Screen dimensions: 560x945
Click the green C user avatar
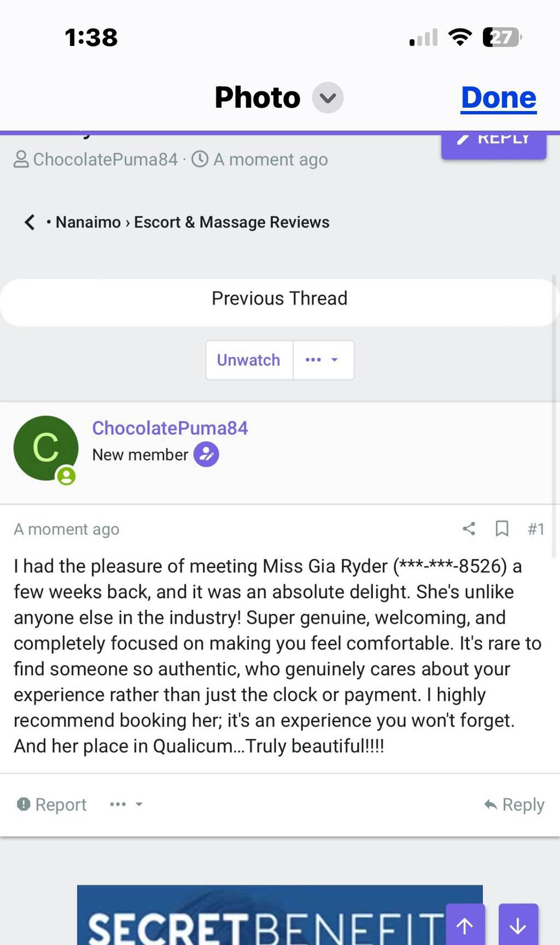point(46,448)
